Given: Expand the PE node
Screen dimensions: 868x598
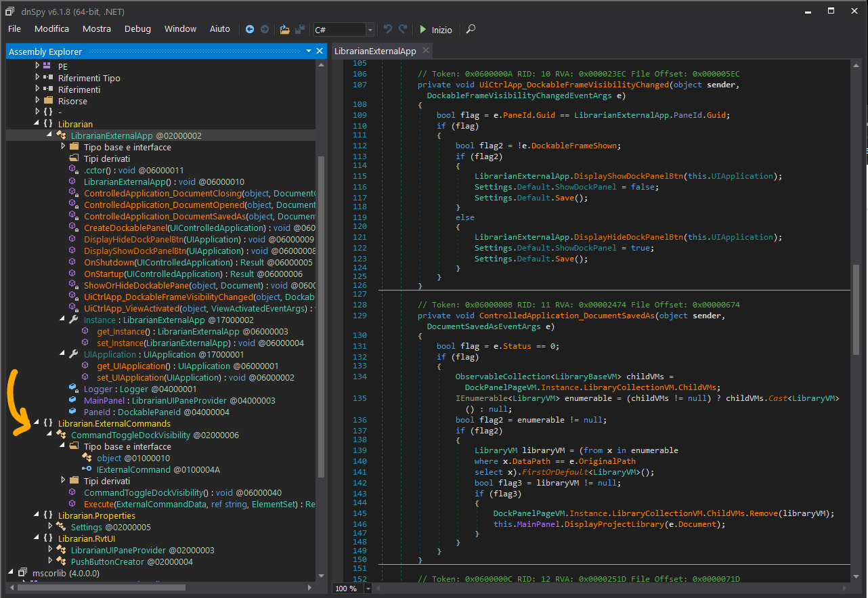Looking at the screenshot, I should tap(37, 66).
